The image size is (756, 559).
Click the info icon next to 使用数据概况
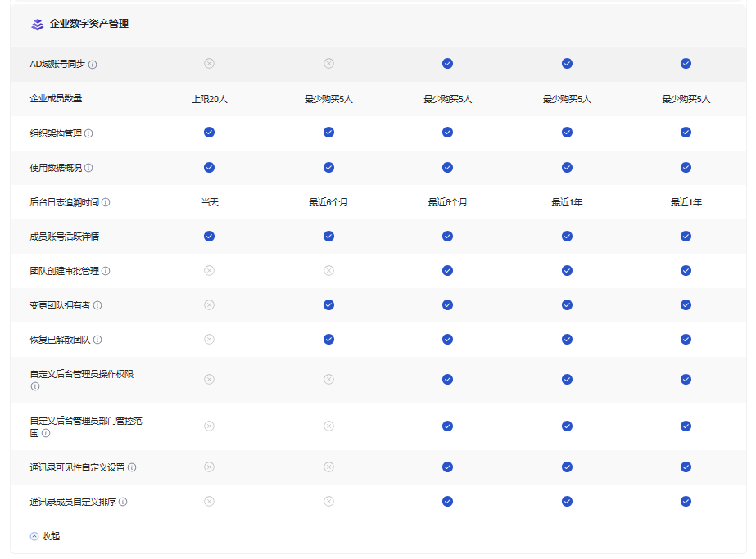[x=88, y=168]
